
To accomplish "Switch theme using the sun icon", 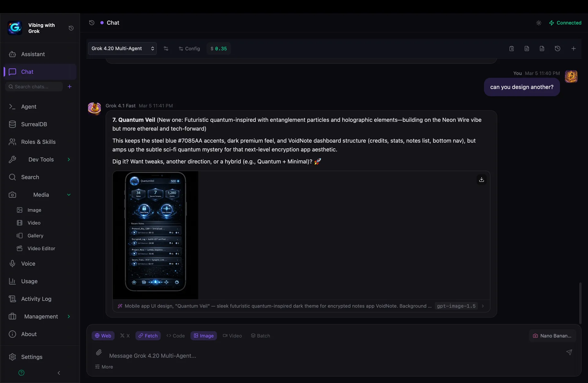I will point(539,23).
